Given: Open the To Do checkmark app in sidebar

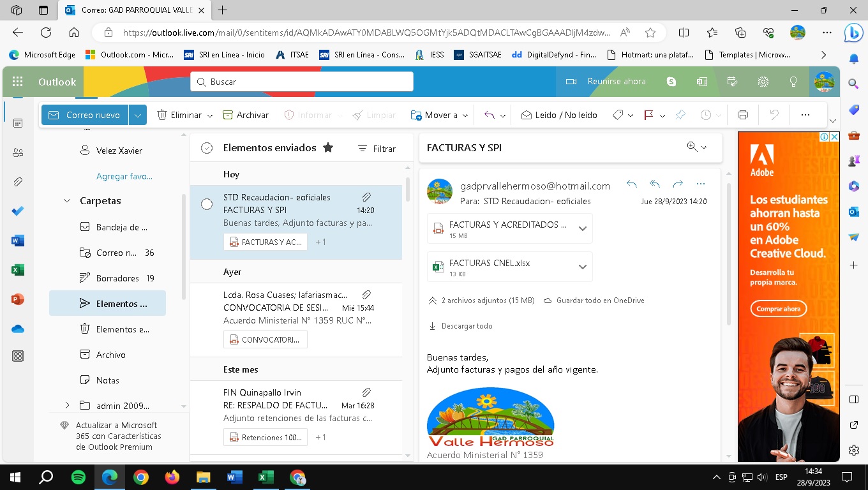Looking at the screenshot, I should tap(18, 211).
